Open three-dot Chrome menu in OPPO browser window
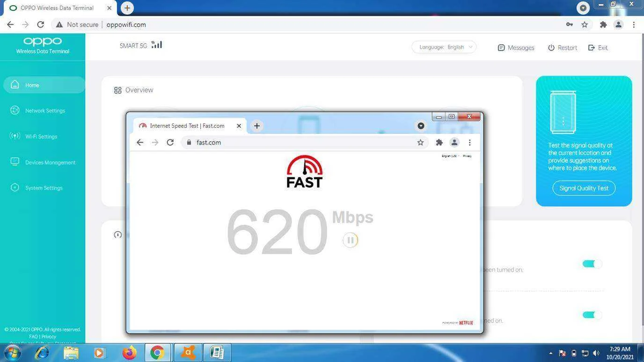Image resolution: width=644 pixels, height=362 pixels. (x=634, y=24)
